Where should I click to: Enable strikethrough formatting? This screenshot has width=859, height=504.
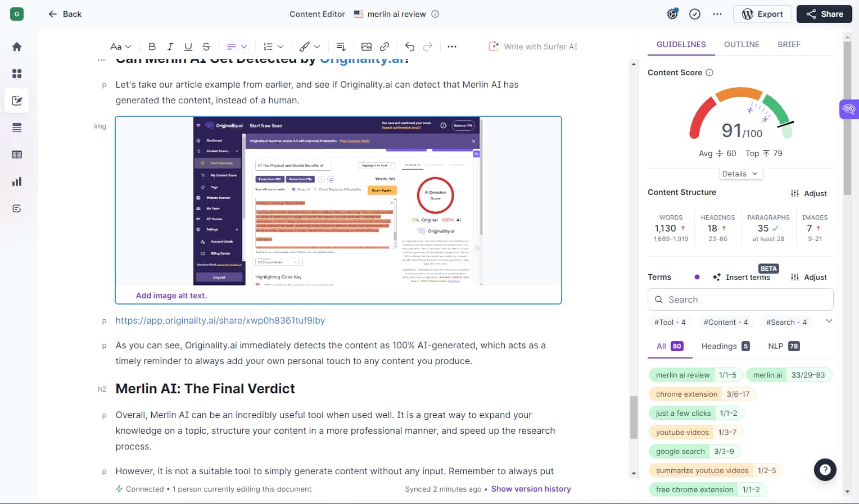(206, 47)
